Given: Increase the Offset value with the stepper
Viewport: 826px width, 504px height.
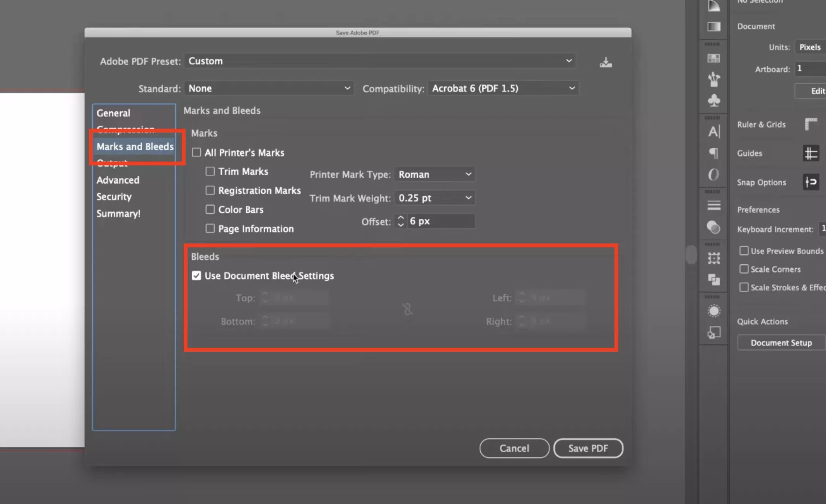Looking at the screenshot, I should 401,219.
